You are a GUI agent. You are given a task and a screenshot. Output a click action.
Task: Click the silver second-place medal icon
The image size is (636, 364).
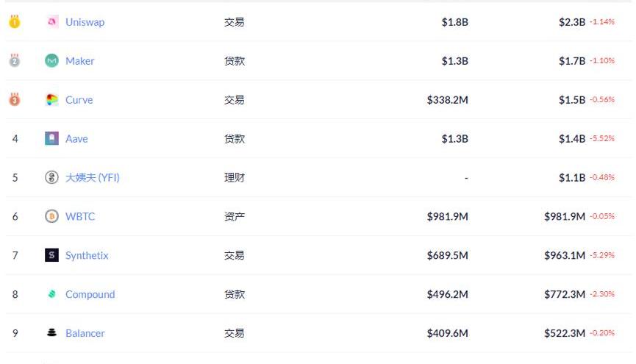pos(15,61)
